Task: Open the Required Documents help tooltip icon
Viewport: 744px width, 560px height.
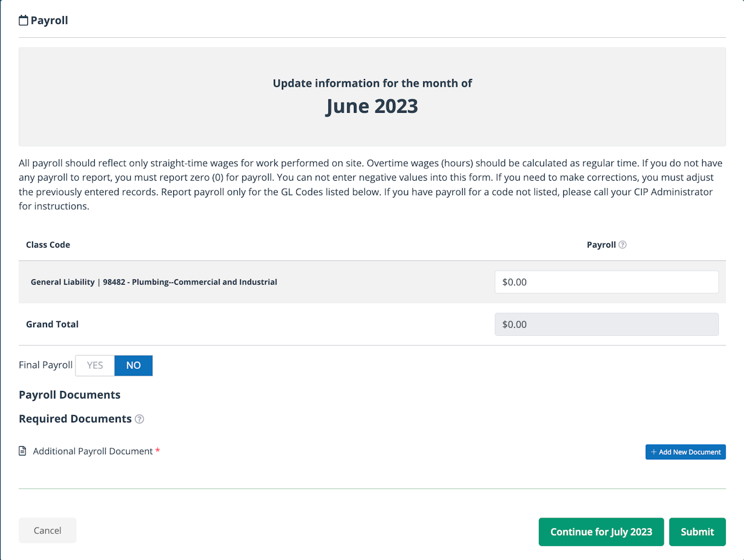Action: point(139,419)
